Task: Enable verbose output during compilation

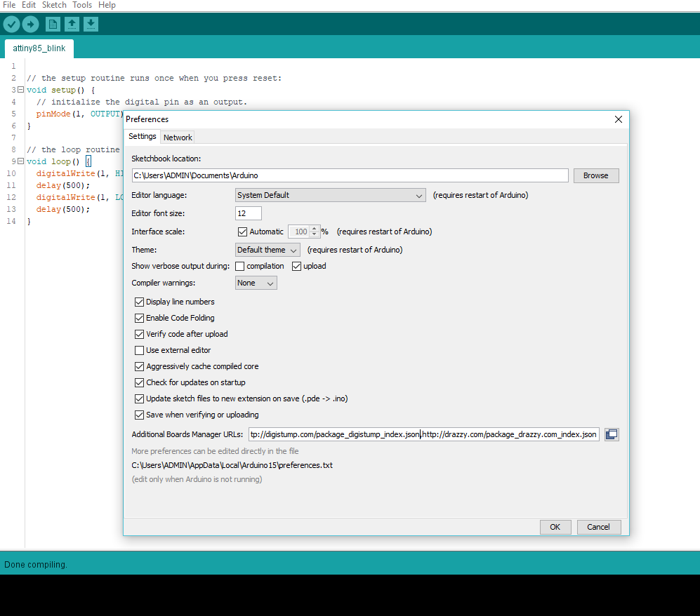Action: (239, 267)
